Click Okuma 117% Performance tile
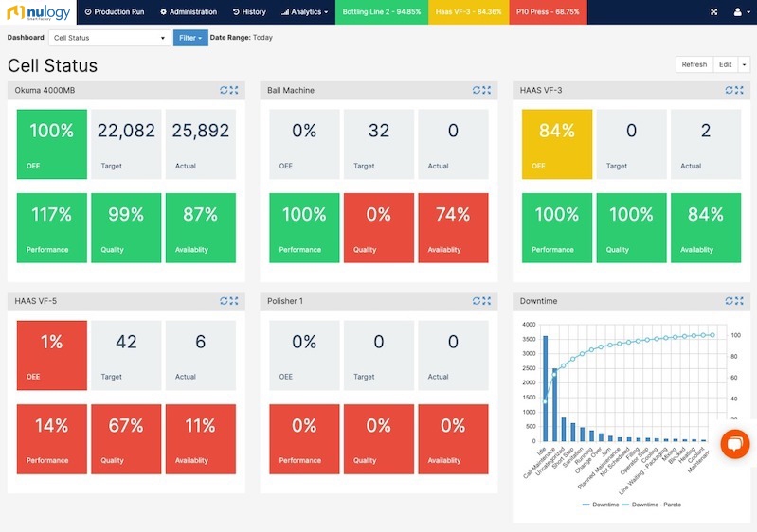 pyautogui.click(x=52, y=228)
